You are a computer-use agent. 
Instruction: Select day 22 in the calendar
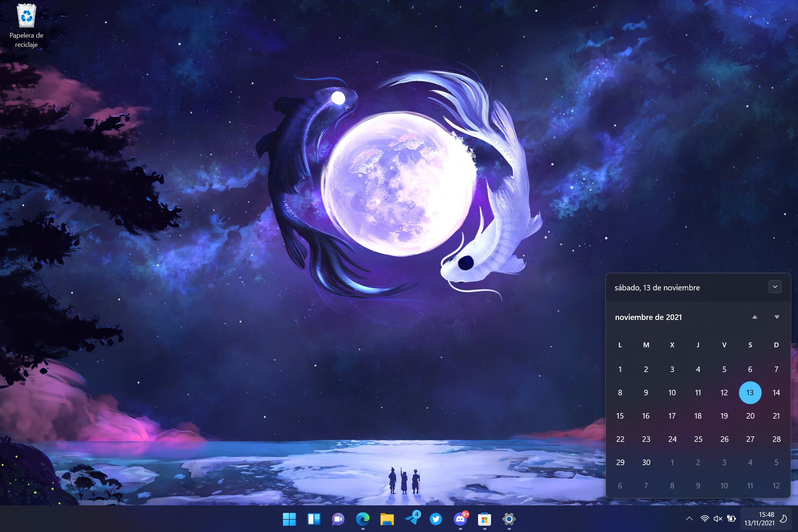tap(620, 439)
